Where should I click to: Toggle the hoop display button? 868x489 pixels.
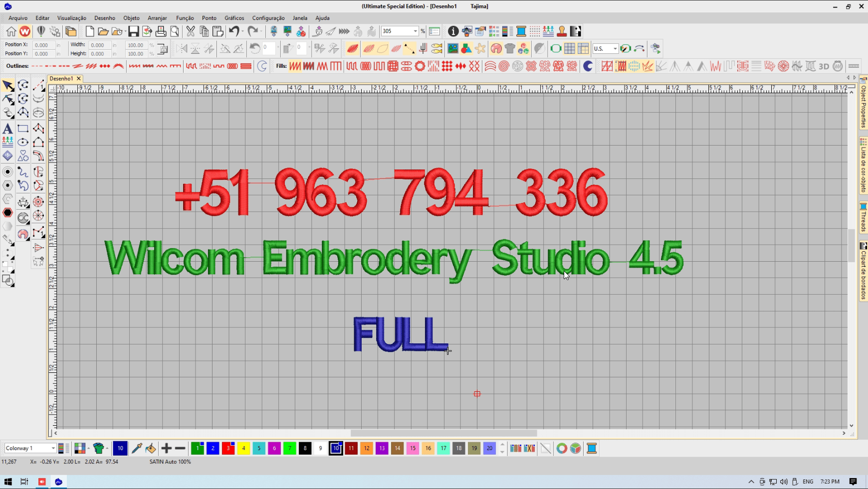[555, 48]
